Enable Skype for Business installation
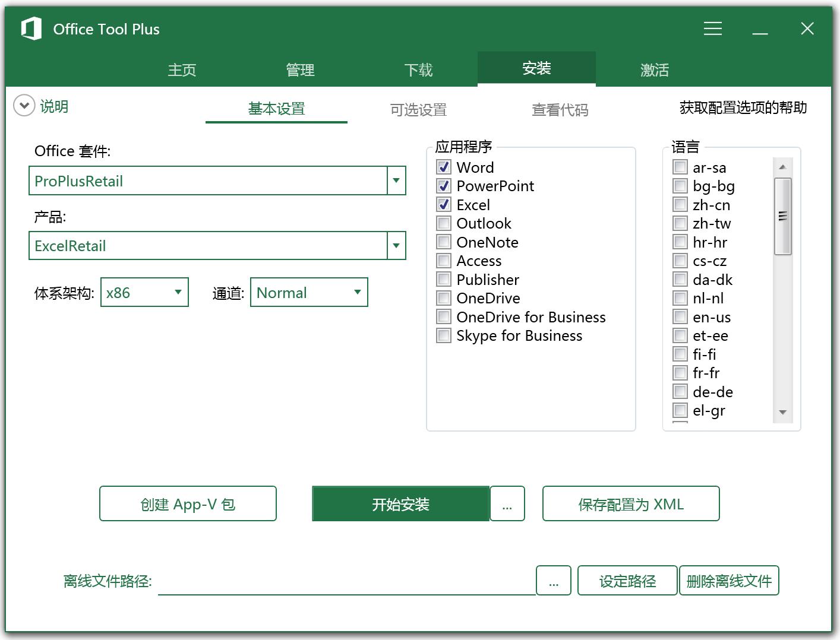Screen dimensions: 840x640 (443, 335)
